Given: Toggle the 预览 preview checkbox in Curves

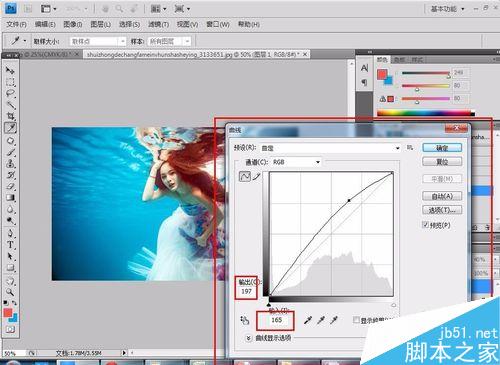Looking at the screenshot, I should coord(426,224).
